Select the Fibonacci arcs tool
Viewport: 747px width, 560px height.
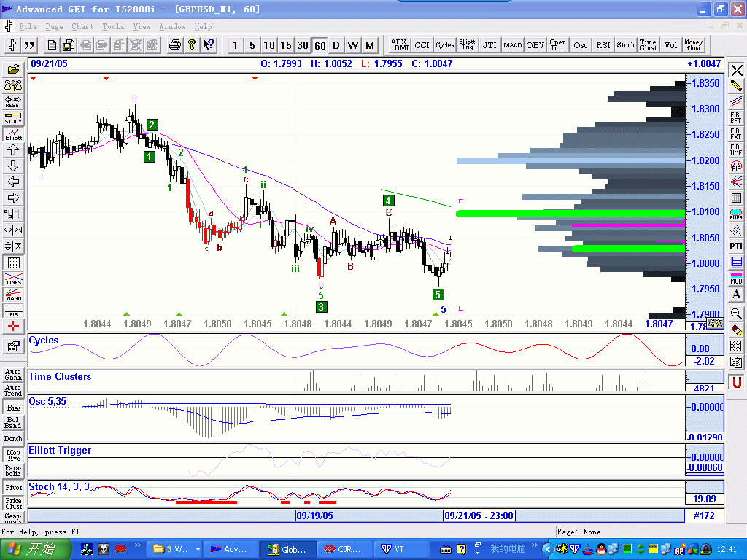coord(737,166)
